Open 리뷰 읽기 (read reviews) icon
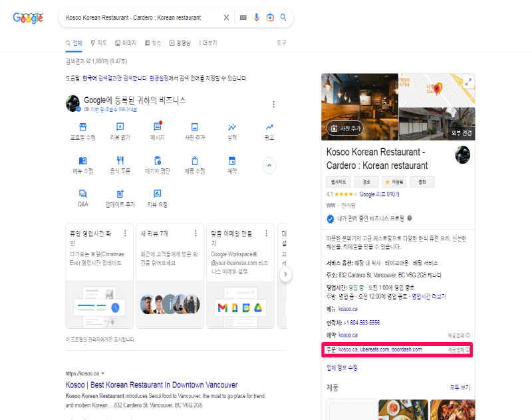Image resolution: width=532 pixels, height=420 pixels. coord(120,126)
